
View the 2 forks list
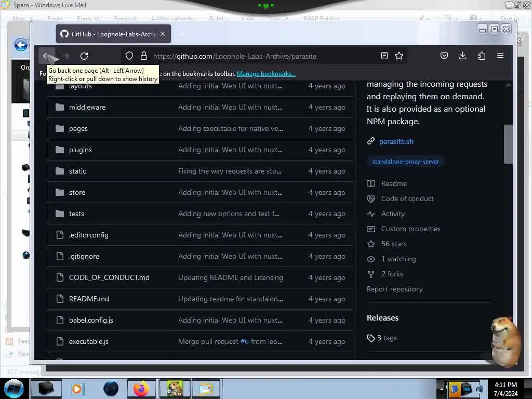pos(392,274)
